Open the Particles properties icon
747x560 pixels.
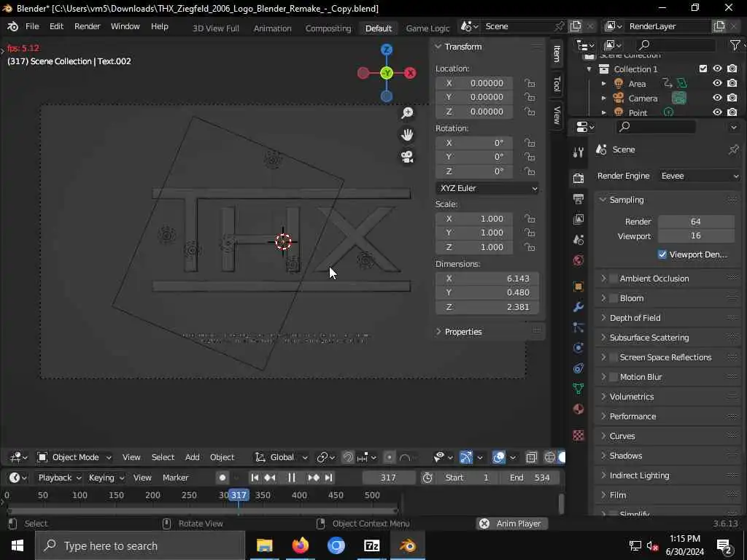[x=578, y=327]
